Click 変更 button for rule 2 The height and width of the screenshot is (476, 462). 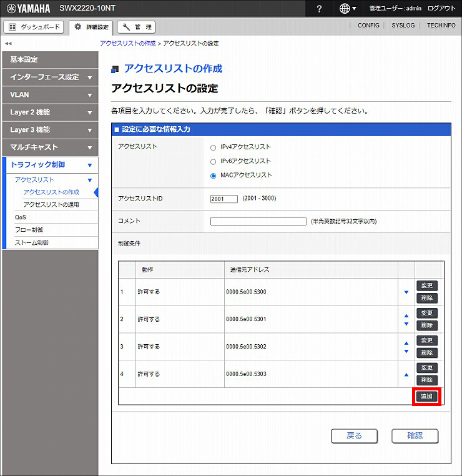(x=427, y=313)
